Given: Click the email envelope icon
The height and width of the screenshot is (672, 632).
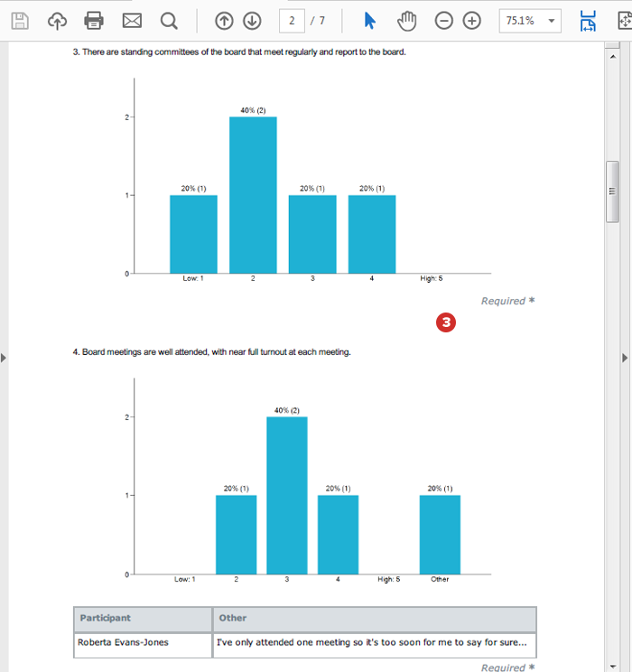Looking at the screenshot, I should coord(132,21).
